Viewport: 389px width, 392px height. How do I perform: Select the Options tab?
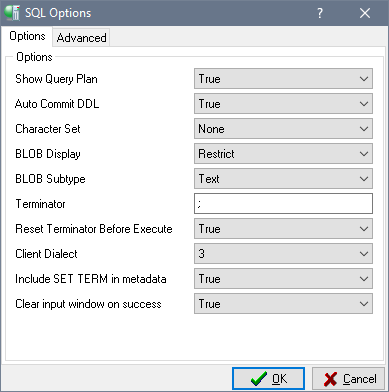pos(27,36)
